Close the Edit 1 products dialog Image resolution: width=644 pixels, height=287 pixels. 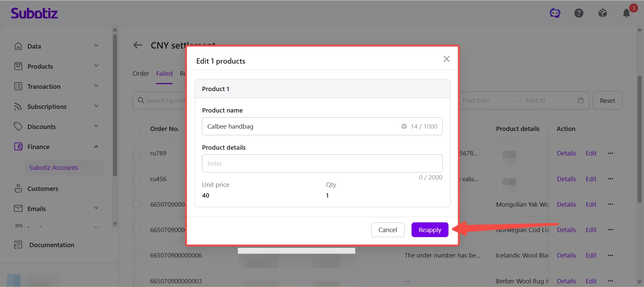[x=446, y=59]
